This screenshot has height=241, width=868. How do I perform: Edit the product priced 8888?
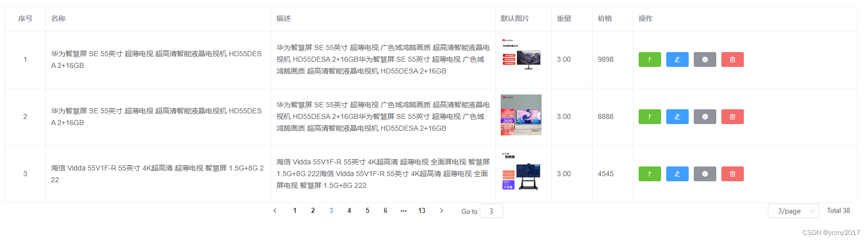(x=677, y=117)
